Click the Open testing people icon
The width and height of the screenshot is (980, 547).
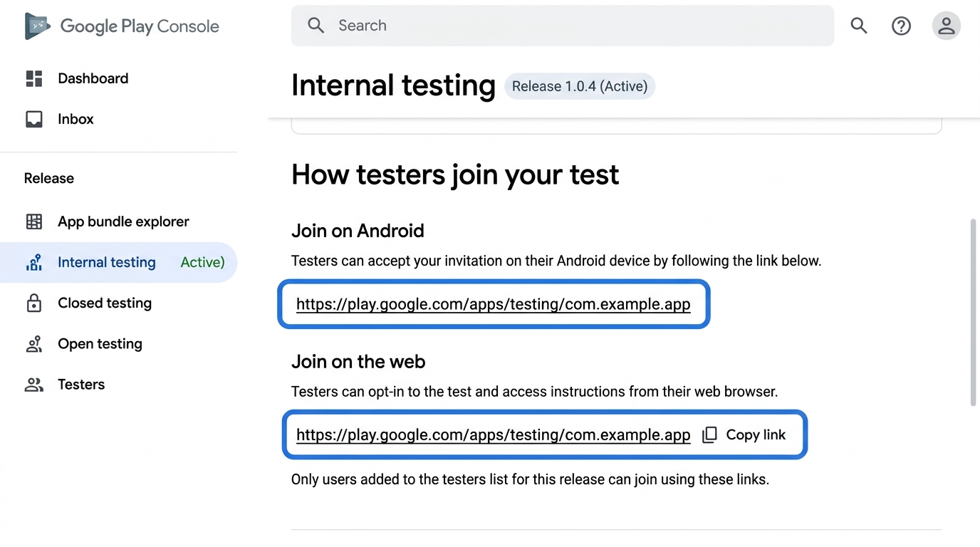coord(34,344)
